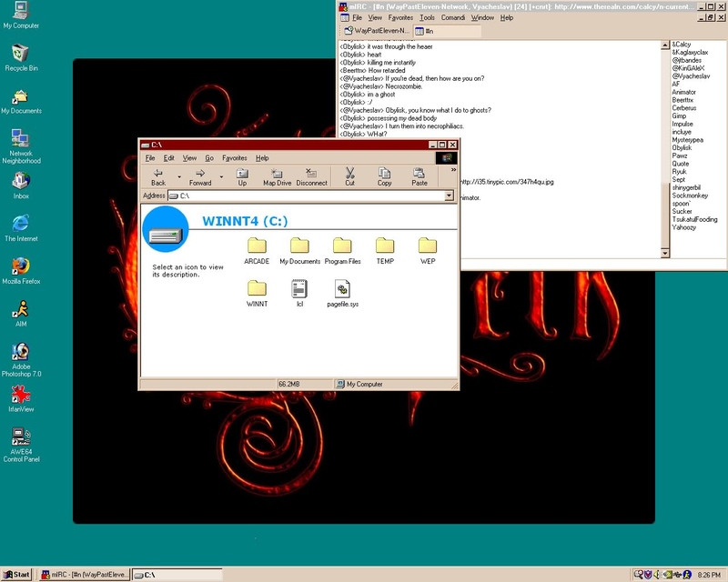Open the Go menu in Explorer
The image size is (728, 582).
point(209,158)
